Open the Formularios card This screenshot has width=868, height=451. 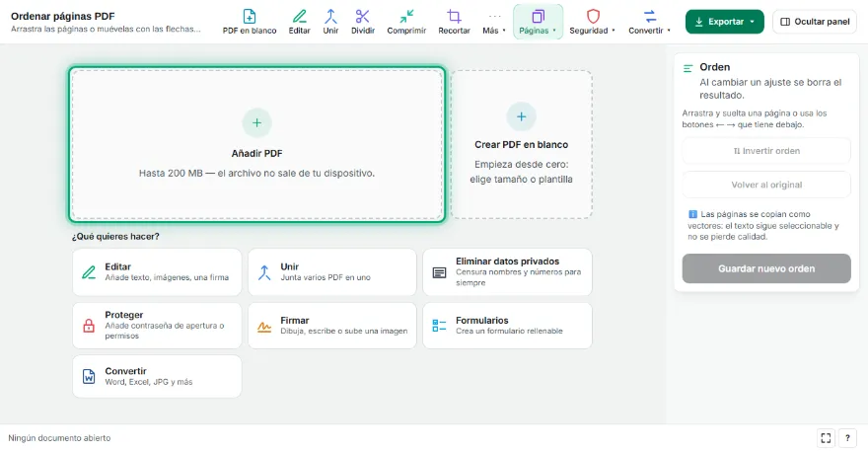coord(508,326)
